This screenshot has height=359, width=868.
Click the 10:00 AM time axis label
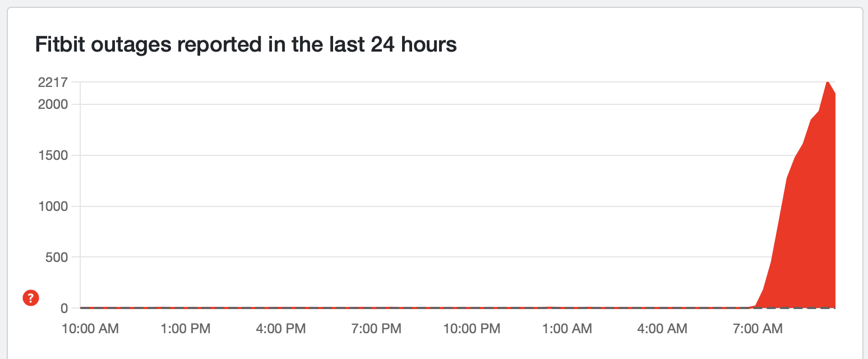90,329
